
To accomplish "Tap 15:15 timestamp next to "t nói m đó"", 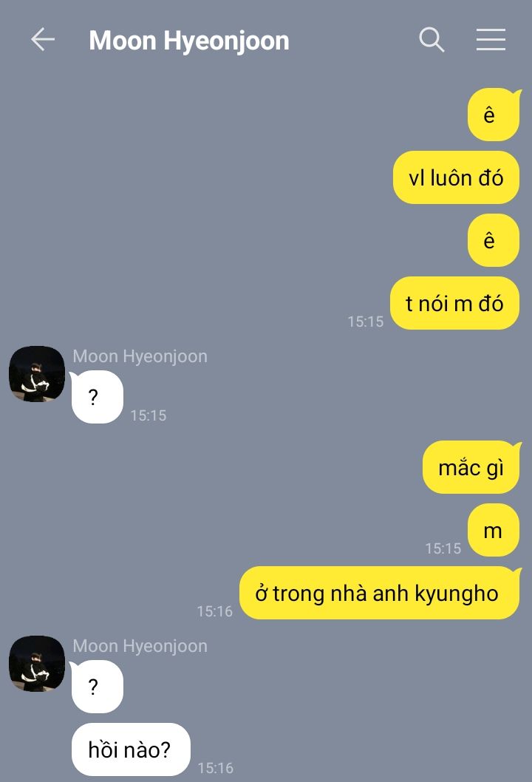I will point(366,322).
